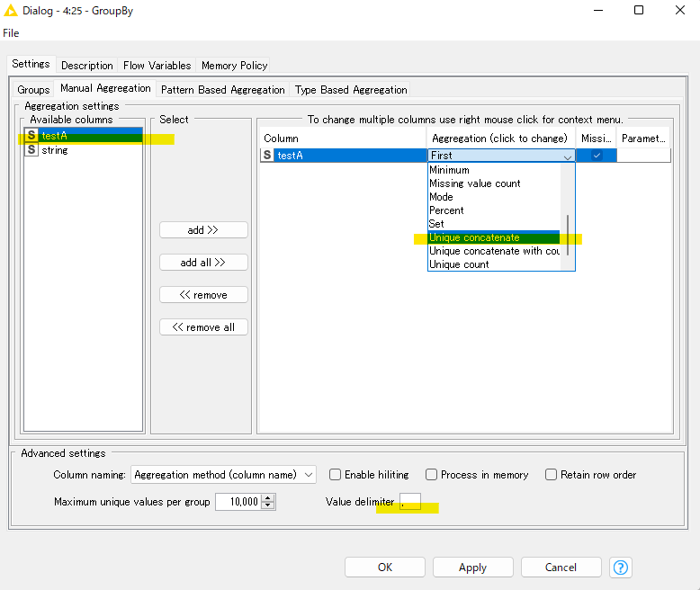This screenshot has height=590, width=700.
Task: Pick Mode from aggregation list
Action: click(x=494, y=197)
